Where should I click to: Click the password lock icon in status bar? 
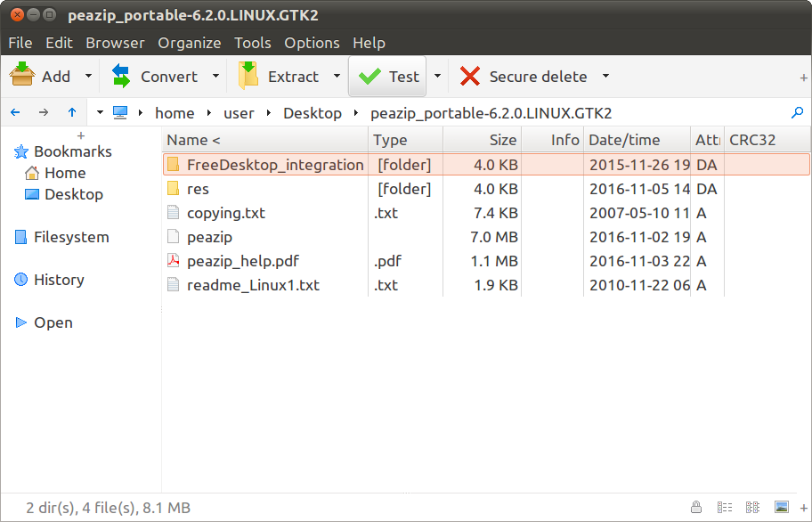[x=695, y=508]
